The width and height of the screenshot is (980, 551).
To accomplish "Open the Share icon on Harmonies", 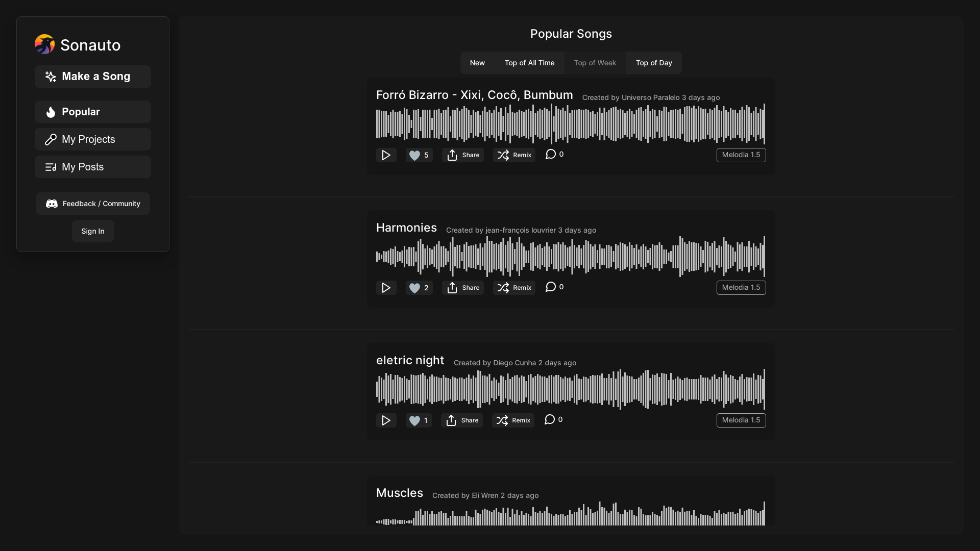I will 452,287.
